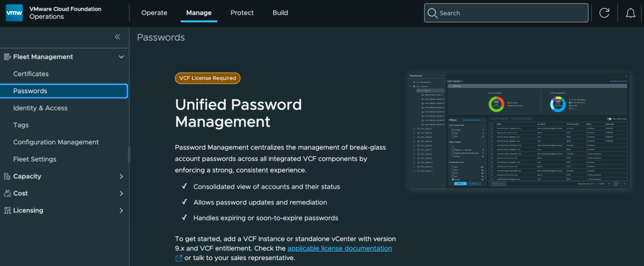The width and height of the screenshot is (644, 266).
Task: Follow the applicable license documentation link
Action: (340, 248)
